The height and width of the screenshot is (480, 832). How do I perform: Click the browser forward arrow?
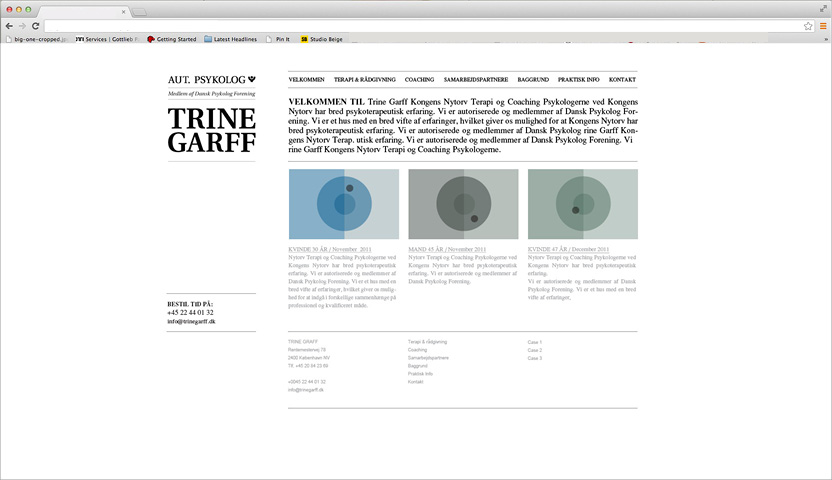point(22,26)
